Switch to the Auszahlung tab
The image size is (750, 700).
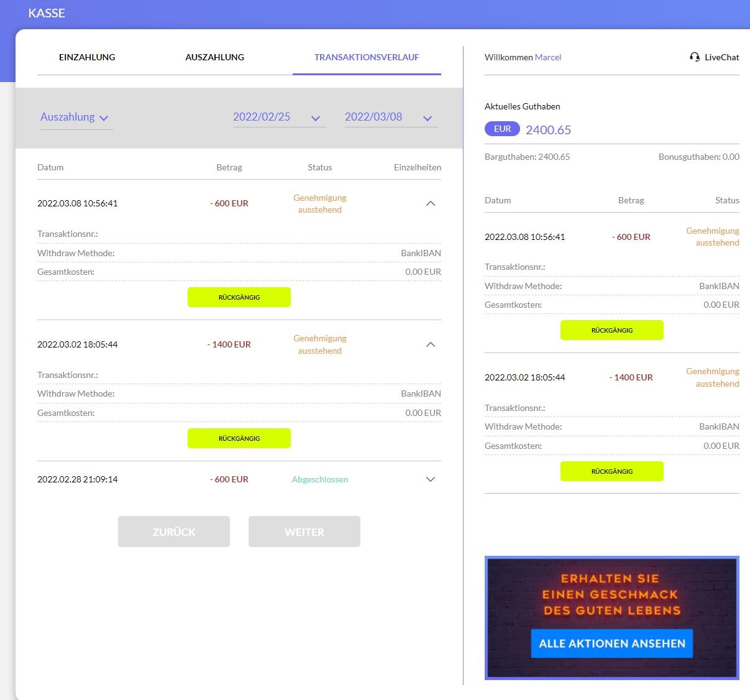click(x=214, y=57)
